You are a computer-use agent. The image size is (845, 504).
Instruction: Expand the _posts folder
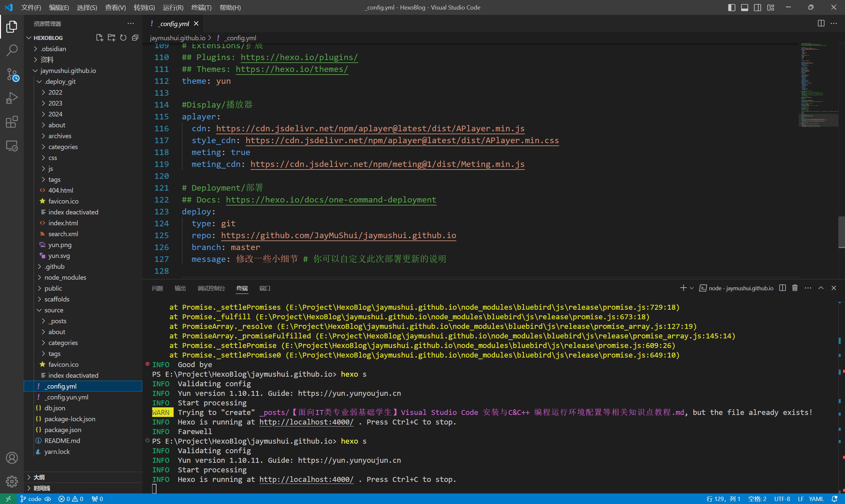pyautogui.click(x=83, y=321)
